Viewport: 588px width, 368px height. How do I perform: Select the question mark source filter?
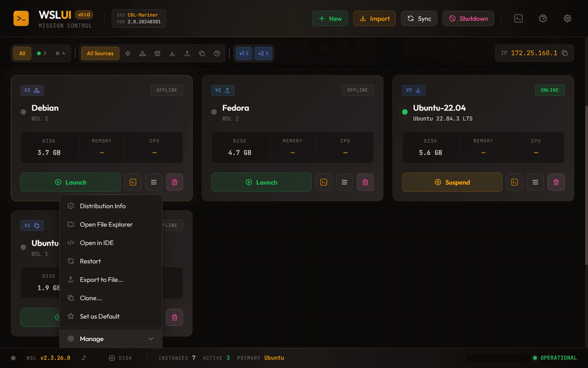pyautogui.click(x=217, y=53)
